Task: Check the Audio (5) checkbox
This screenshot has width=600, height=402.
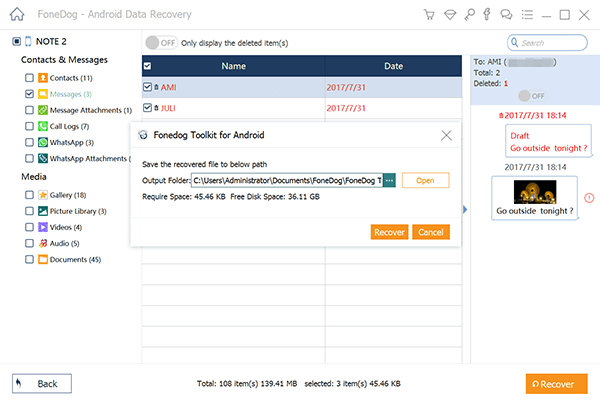Action: (29, 243)
